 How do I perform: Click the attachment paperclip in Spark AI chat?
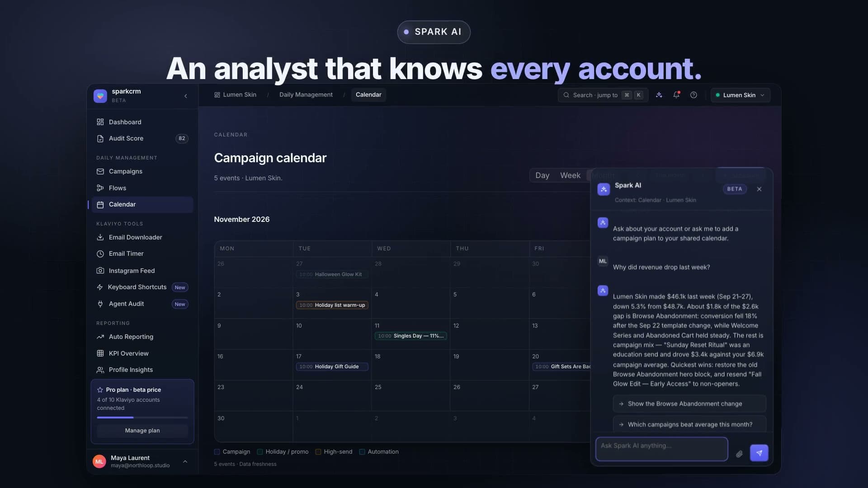739,454
